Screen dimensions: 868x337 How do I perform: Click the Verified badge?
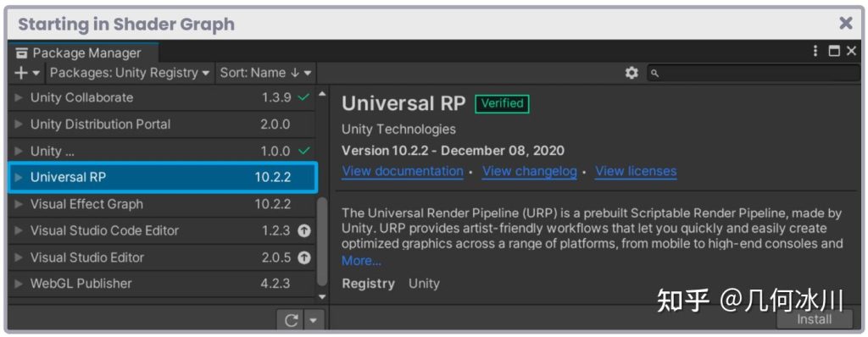pos(502,103)
